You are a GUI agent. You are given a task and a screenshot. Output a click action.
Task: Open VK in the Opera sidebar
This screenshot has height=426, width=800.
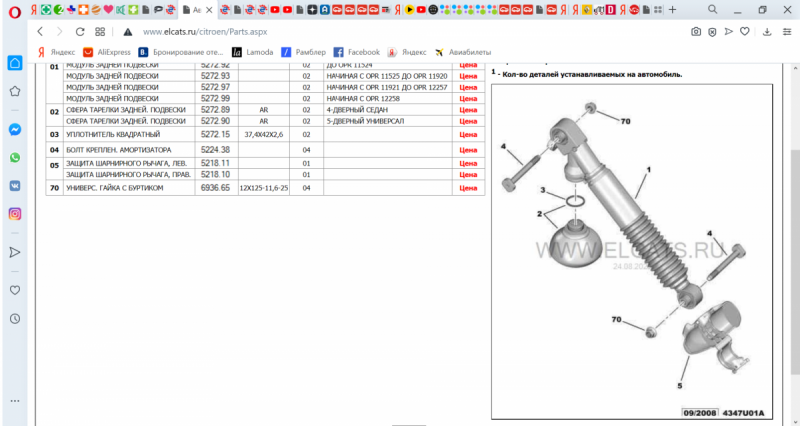[x=15, y=186]
